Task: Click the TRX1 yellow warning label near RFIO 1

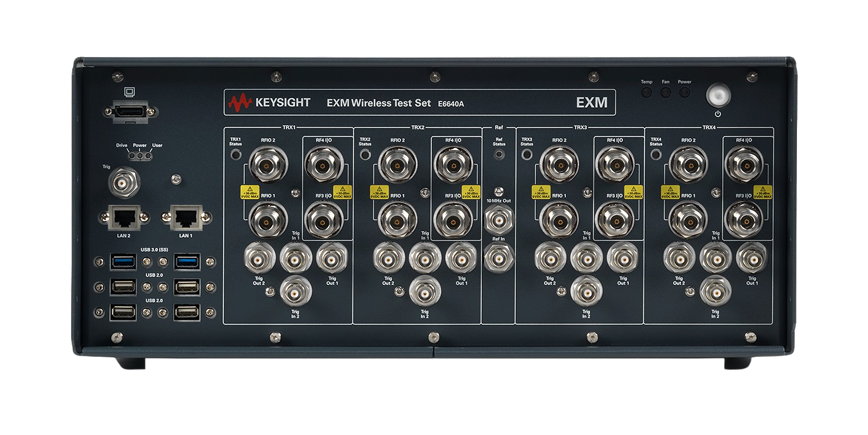Action: (250, 192)
